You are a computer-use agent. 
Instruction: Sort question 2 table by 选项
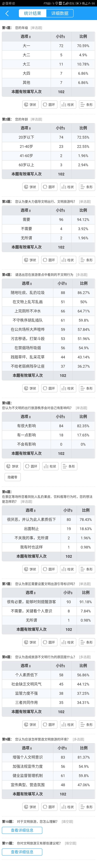tap(26, 128)
